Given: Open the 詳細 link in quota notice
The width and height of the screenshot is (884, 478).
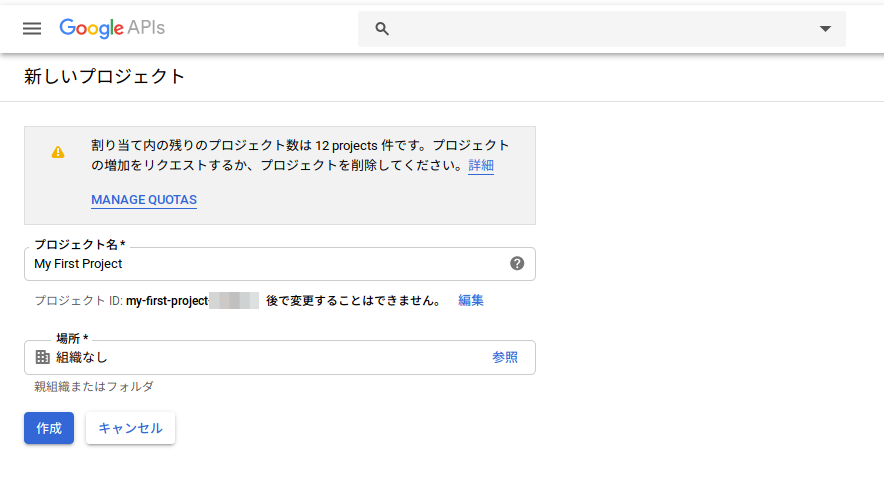Looking at the screenshot, I should click(x=481, y=166).
